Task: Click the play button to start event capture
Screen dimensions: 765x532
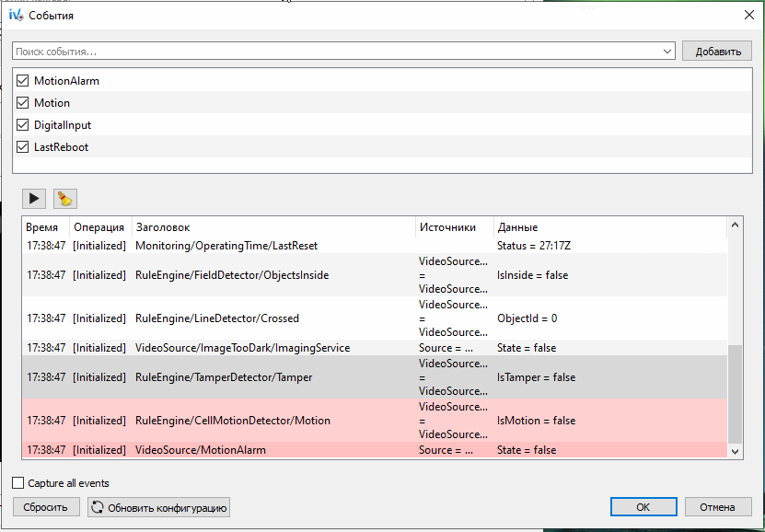Action: tap(34, 199)
